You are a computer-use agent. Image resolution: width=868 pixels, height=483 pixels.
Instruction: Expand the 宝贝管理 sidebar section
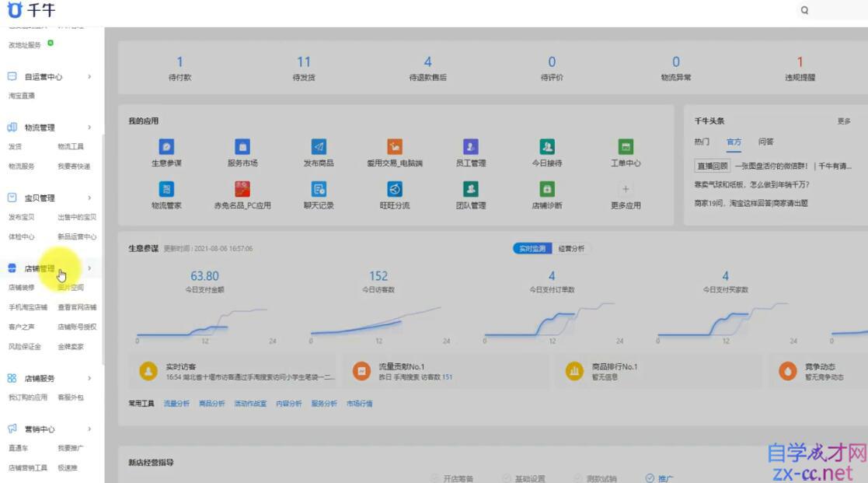click(x=89, y=198)
